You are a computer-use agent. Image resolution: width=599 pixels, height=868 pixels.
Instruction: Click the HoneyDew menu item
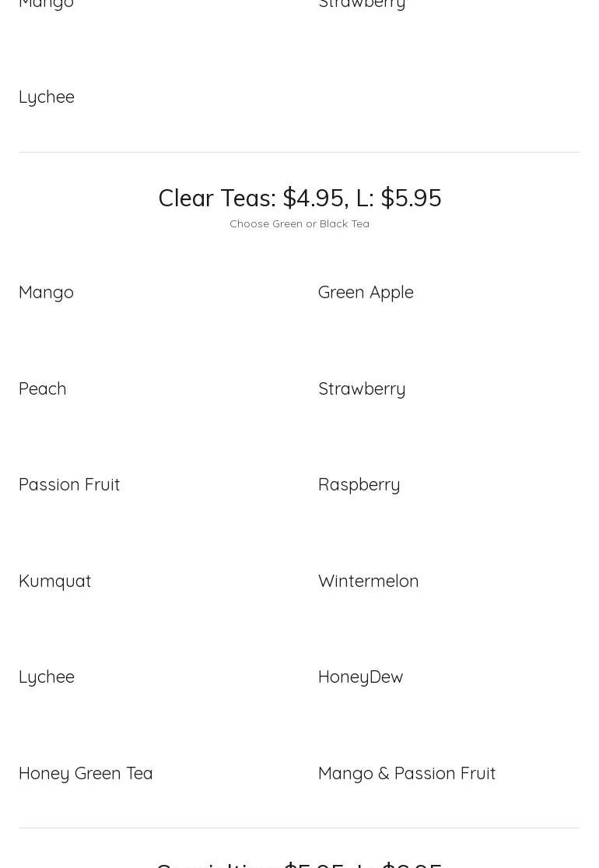[361, 677]
